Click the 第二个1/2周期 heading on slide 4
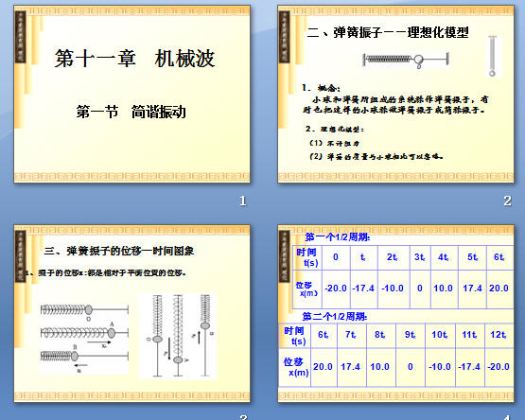Image resolution: width=525 pixels, height=420 pixels. [x=335, y=316]
